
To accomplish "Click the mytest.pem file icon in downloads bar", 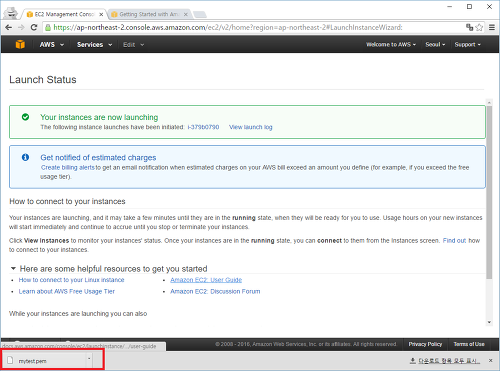I will pos(10,360).
